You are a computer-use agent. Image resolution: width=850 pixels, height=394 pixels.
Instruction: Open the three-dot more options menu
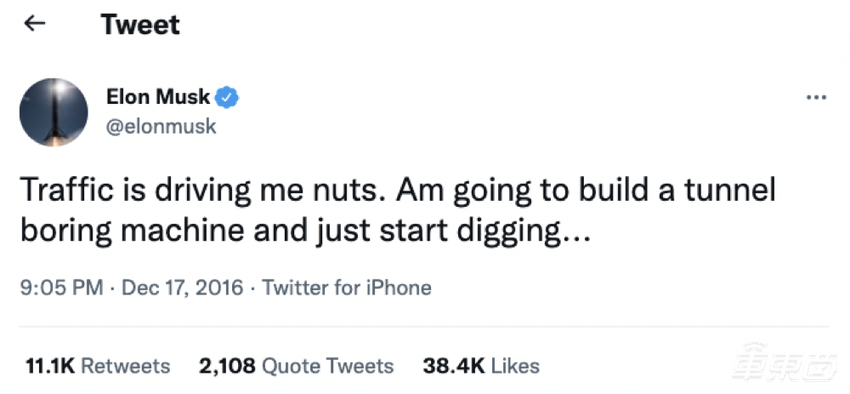[x=816, y=98]
